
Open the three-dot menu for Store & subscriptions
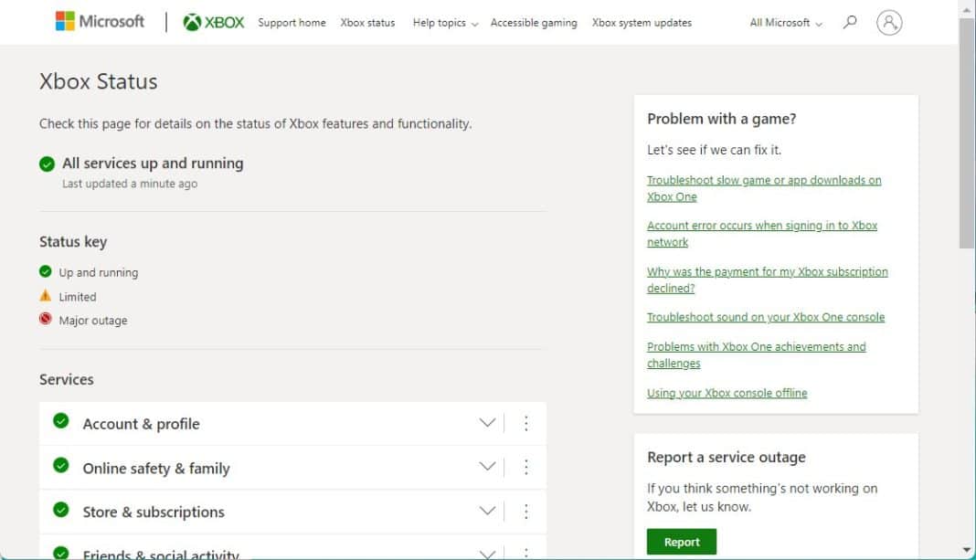point(526,512)
